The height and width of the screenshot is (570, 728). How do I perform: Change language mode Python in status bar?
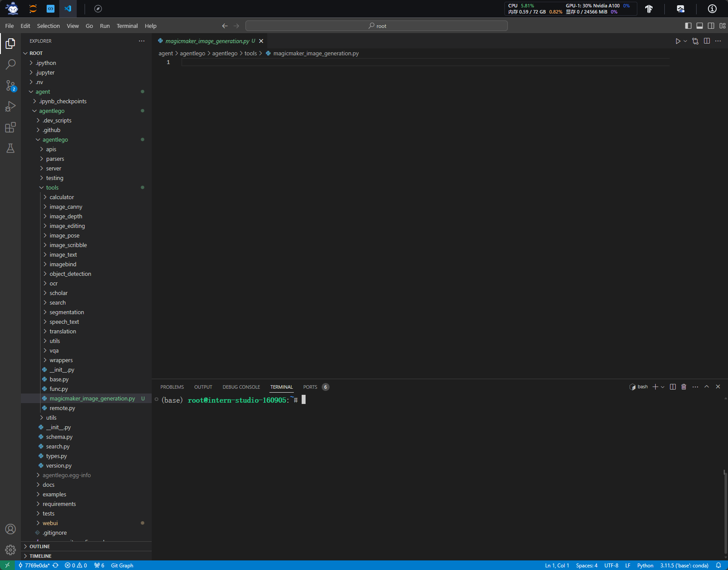(645, 566)
